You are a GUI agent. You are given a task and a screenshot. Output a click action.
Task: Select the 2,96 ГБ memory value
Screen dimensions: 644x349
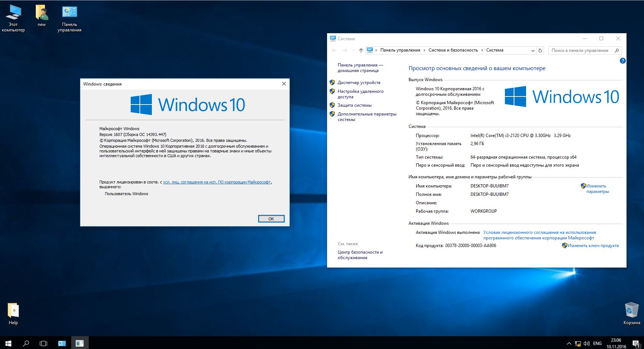pyautogui.click(x=477, y=144)
